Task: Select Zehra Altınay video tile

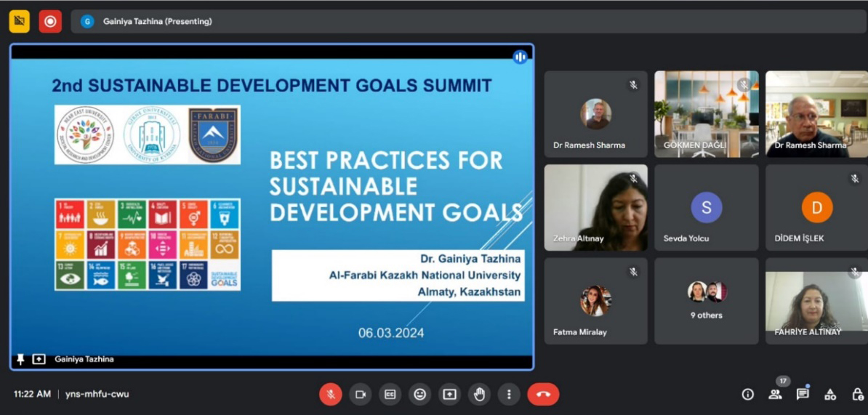Action: (595, 208)
